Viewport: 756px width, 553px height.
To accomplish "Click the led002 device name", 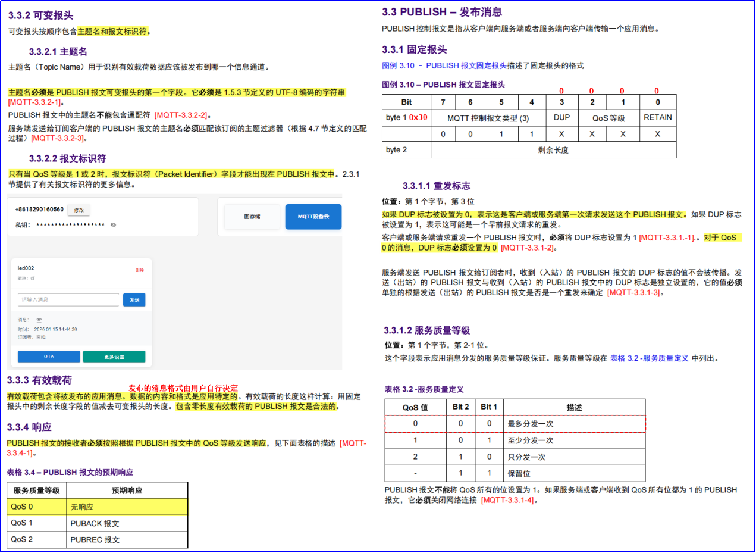I will tap(26, 268).
